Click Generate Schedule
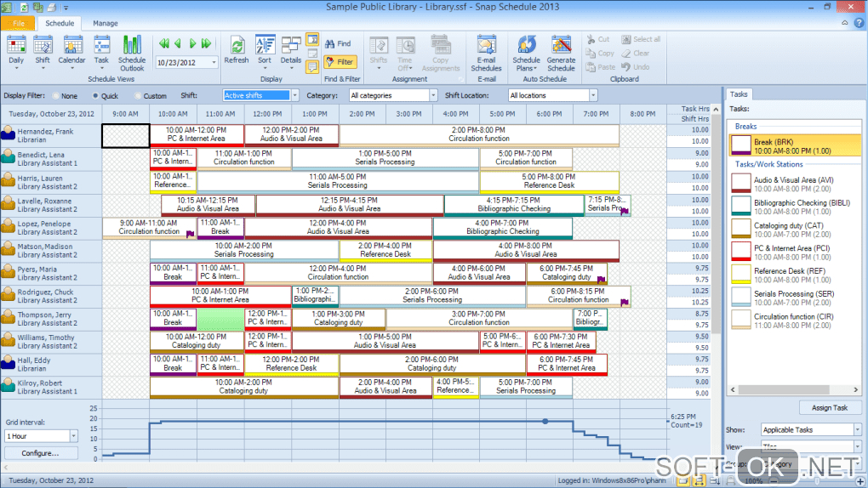The height and width of the screenshot is (488, 868). 562,53
